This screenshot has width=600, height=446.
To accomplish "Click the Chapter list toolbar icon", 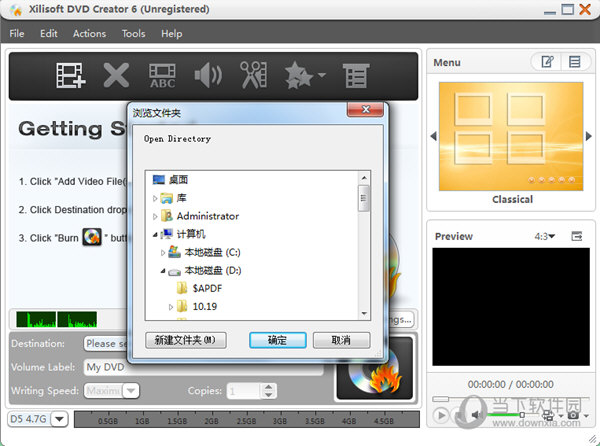I will 356,76.
